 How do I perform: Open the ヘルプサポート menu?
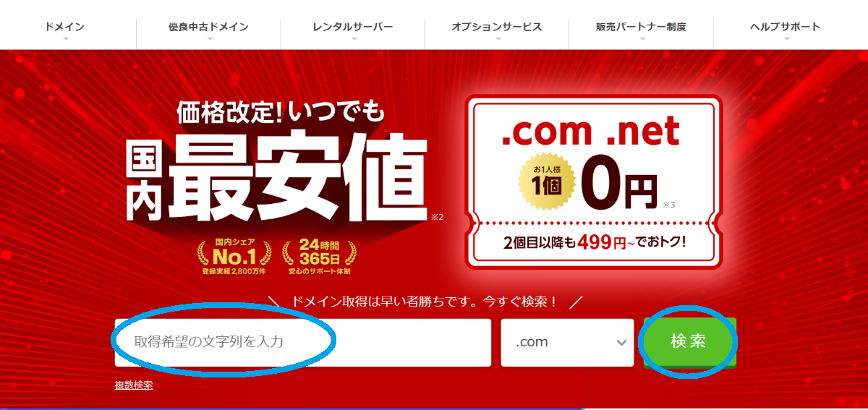[786, 27]
